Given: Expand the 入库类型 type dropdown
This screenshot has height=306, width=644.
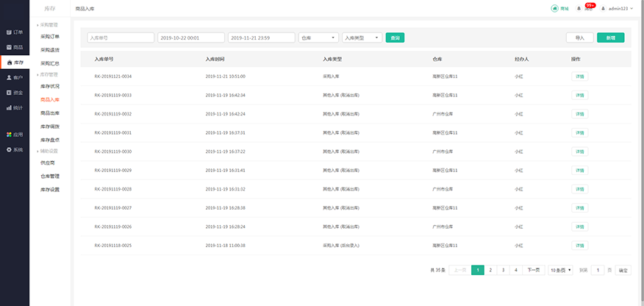Looking at the screenshot, I should 362,38.
